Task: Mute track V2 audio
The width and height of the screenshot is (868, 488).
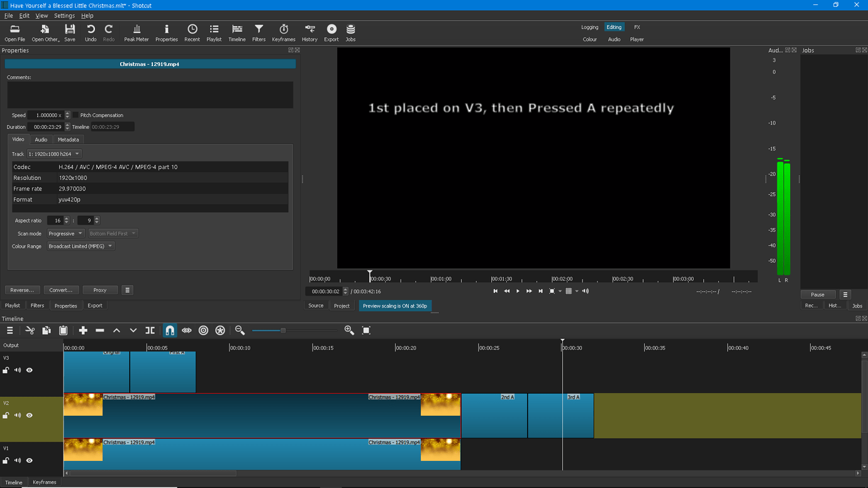Action: coord(18,416)
